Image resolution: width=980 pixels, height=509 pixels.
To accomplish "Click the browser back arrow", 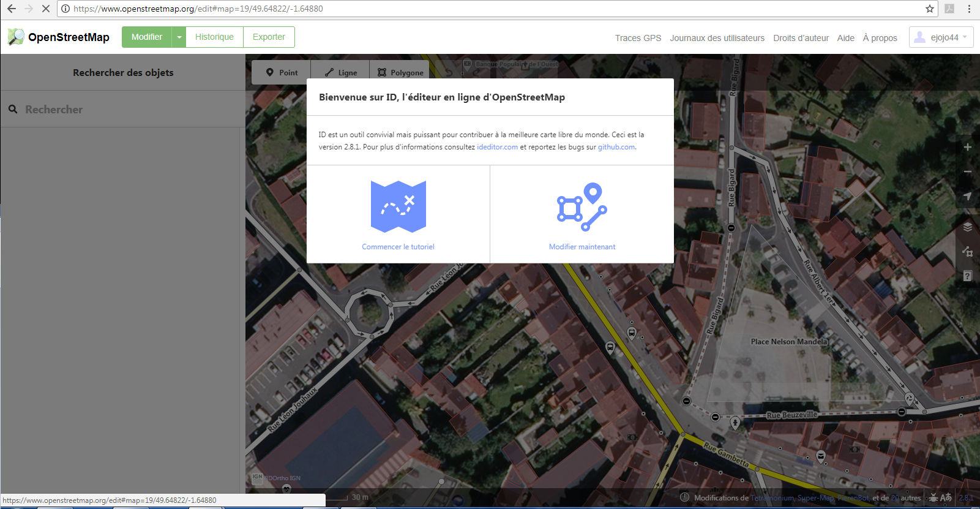I will coord(11,9).
